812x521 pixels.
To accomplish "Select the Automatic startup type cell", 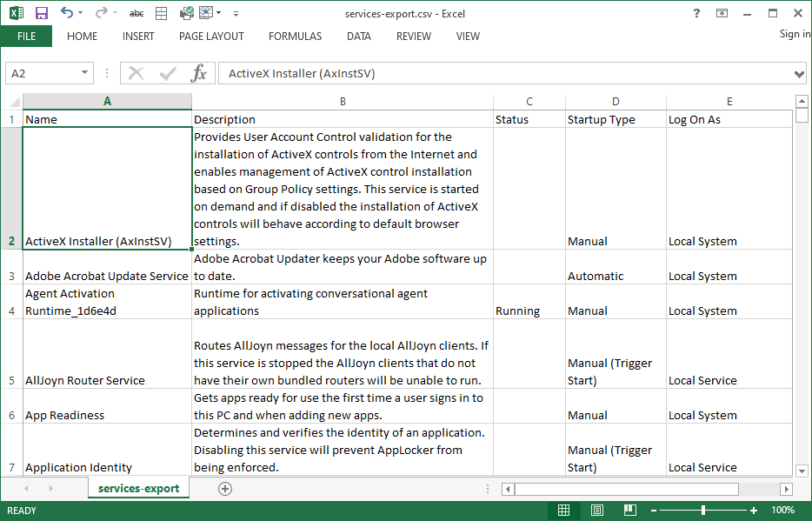I will [616, 267].
